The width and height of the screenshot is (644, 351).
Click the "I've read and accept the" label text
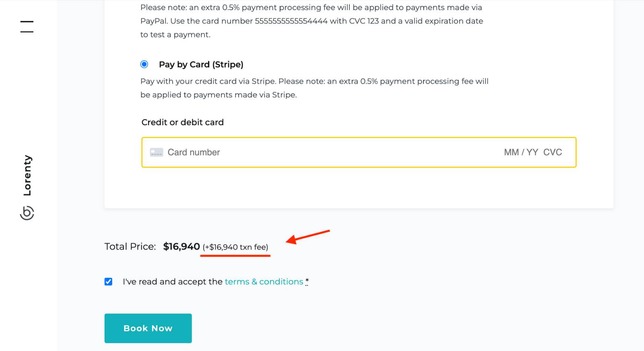click(172, 282)
